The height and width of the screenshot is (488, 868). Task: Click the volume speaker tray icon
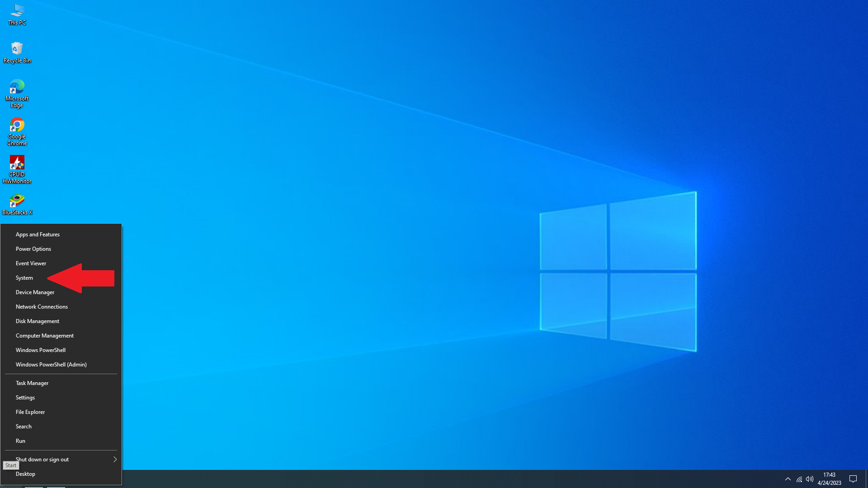point(810,479)
